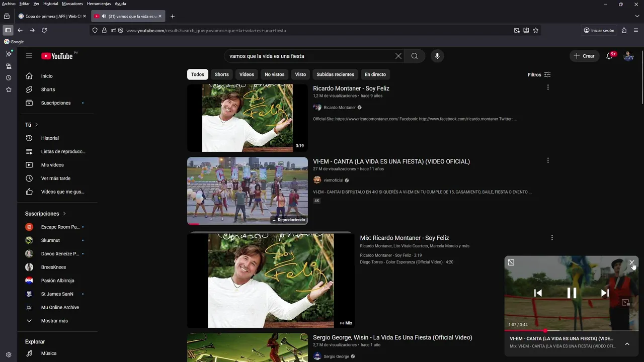Go forward in browser history
Screen dimensions: 644x362
(32, 30)
